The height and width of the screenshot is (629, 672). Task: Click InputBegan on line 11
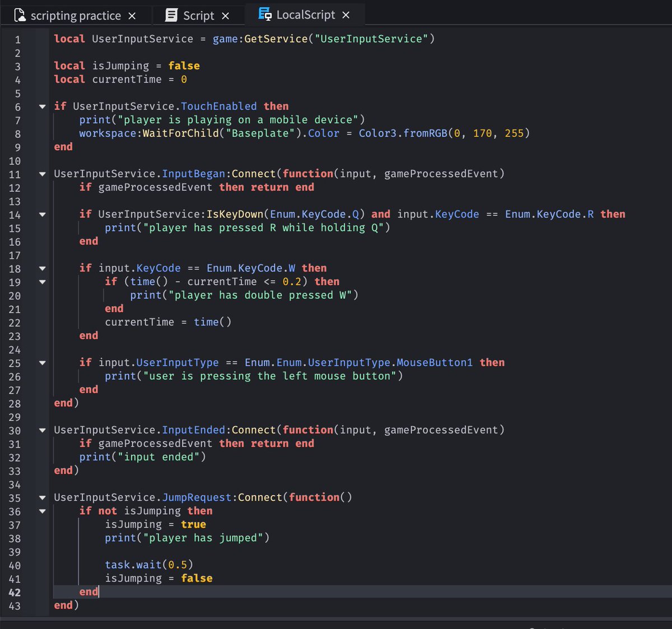coord(193,174)
